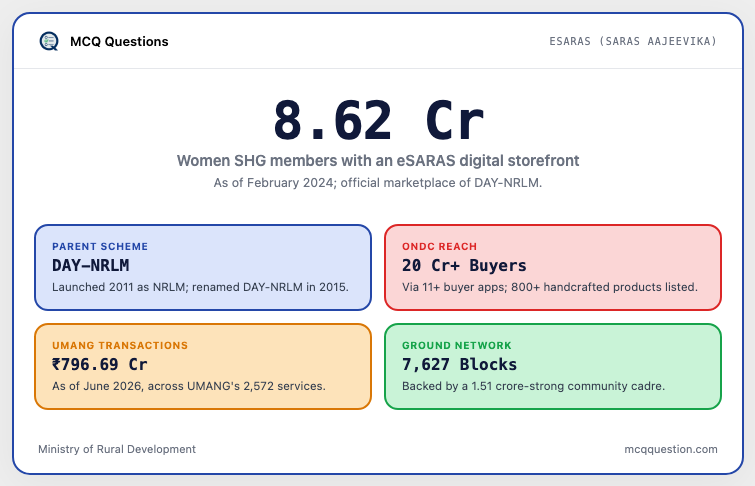The height and width of the screenshot is (486, 755).
Task: Click the 20 Cr+ Buyers value
Action: pyautogui.click(x=464, y=265)
